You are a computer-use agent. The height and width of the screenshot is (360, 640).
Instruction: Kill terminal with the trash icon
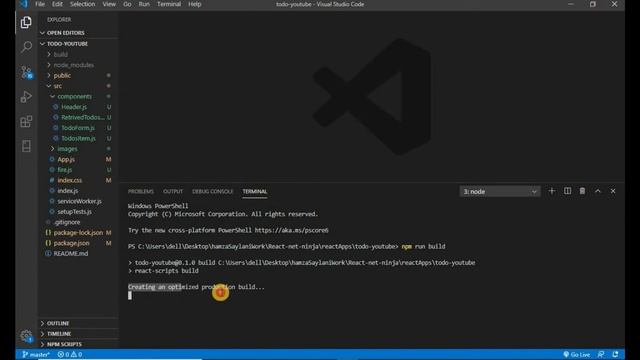(582, 191)
